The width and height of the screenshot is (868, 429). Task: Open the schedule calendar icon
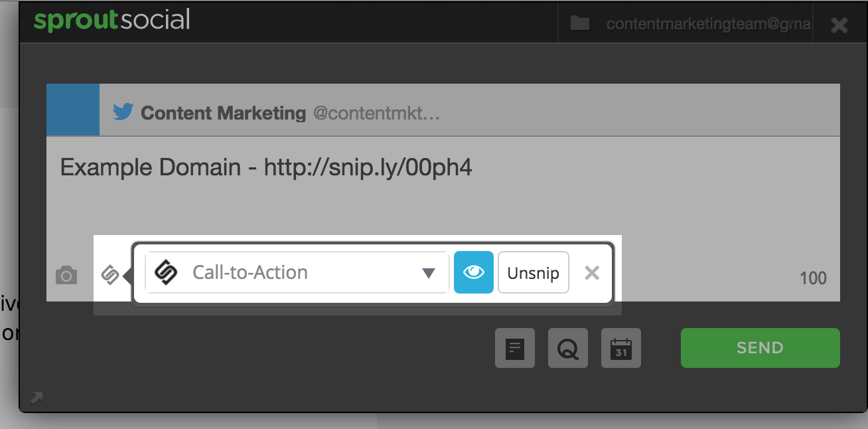(621, 348)
